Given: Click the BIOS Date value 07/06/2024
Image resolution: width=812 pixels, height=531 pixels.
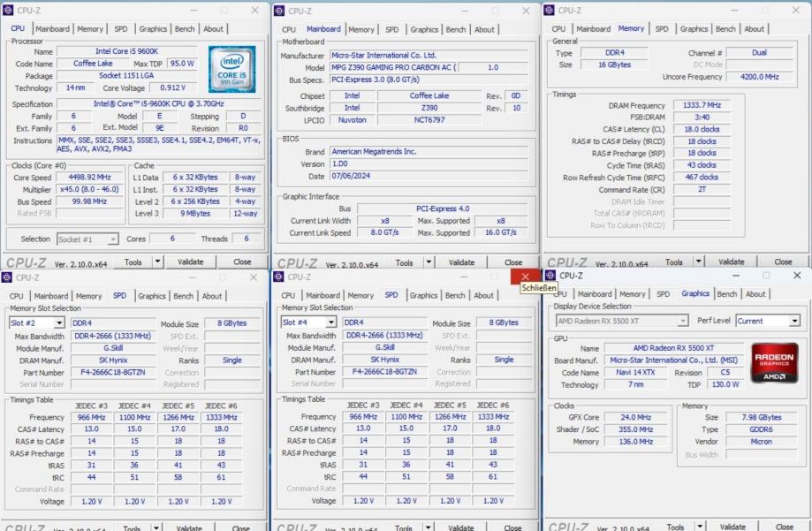Looking at the screenshot, I should (x=429, y=176).
